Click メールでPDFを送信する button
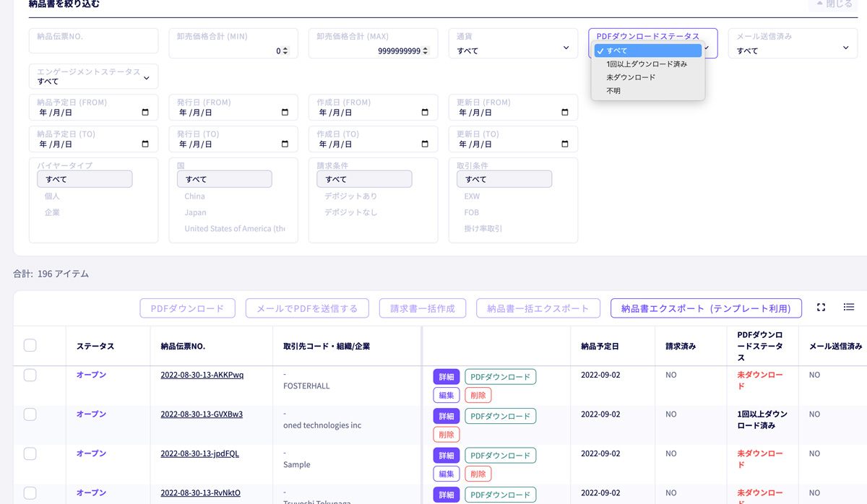Image resolution: width=867 pixels, height=504 pixels. tap(307, 308)
